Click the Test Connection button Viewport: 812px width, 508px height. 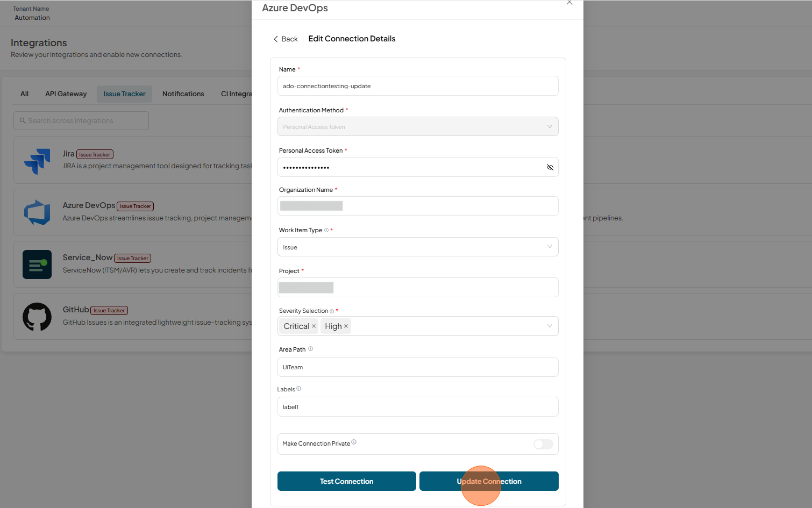coord(347,481)
